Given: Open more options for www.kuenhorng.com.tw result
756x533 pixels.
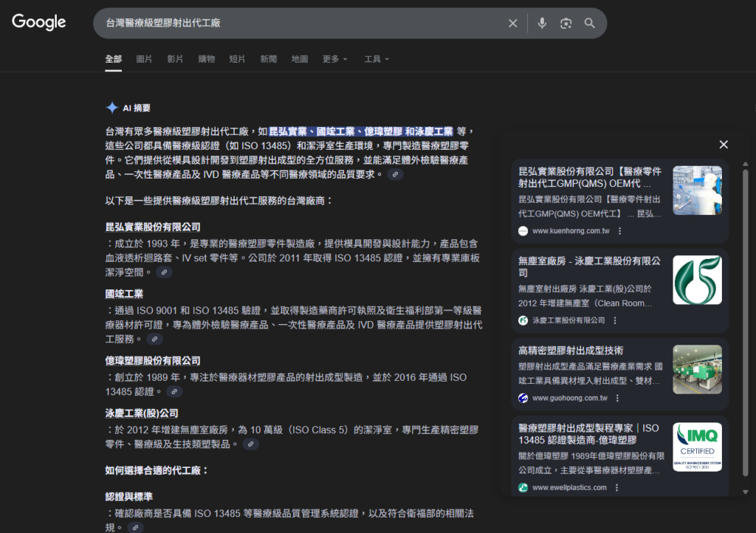Looking at the screenshot, I should click(x=619, y=231).
